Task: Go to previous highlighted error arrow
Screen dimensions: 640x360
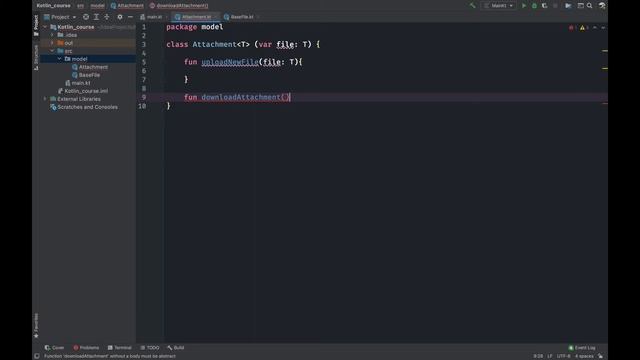Action: click(x=595, y=28)
